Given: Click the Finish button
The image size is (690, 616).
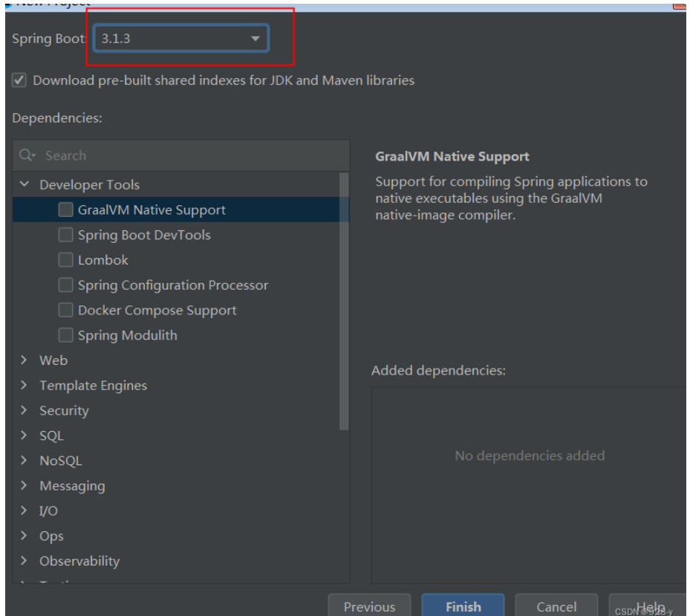Looking at the screenshot, I should point(463,606).
